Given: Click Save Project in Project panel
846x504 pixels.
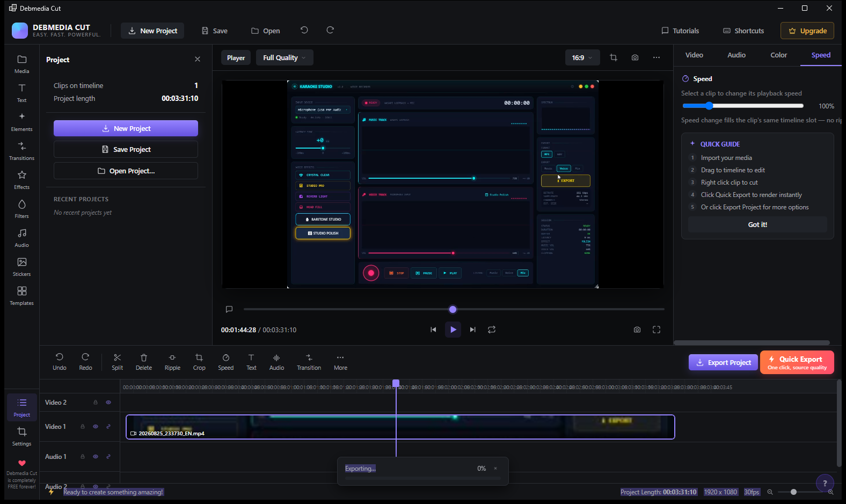Looking at the screenshot, I should [126, 149].
